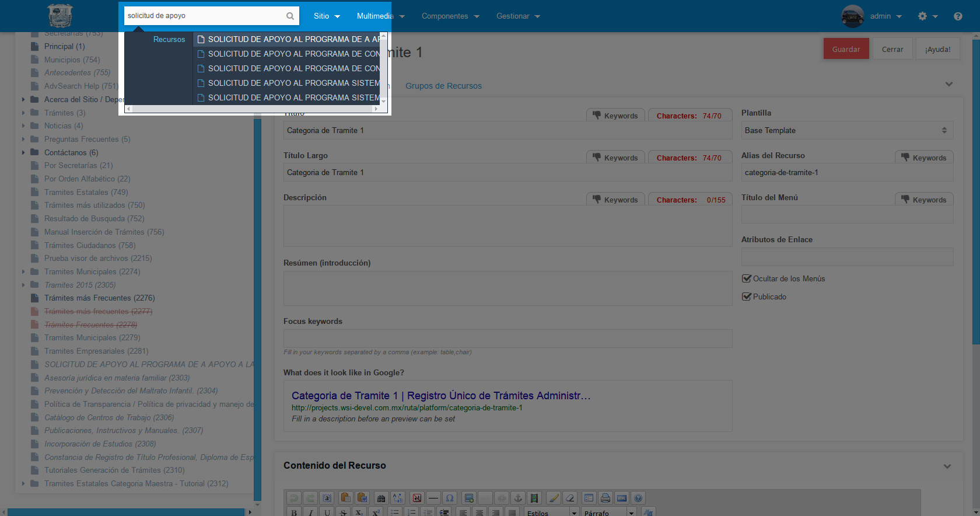Expand the Preguntas Frecuentes (5) node arrow
Viewport: 980px width, 516px height.
click(x=23, y=139)
